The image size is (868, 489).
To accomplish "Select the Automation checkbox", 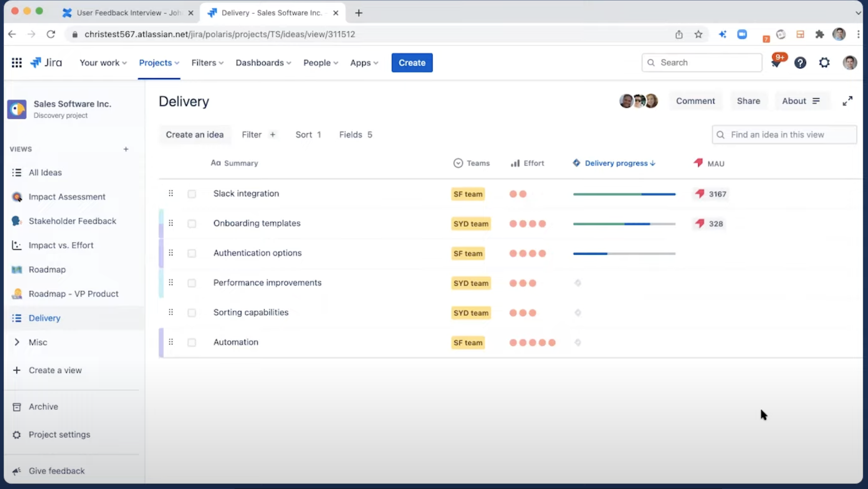I will click(x=192, y=343).
